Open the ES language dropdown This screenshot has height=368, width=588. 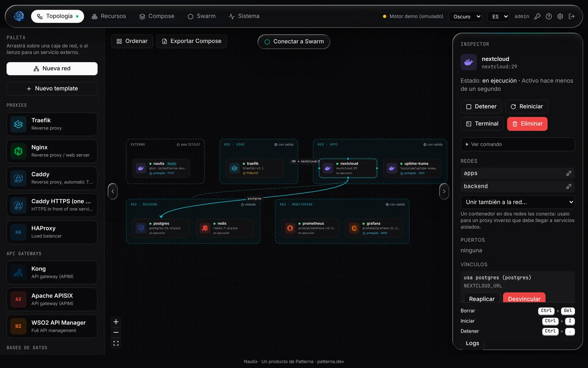[498, 17]
